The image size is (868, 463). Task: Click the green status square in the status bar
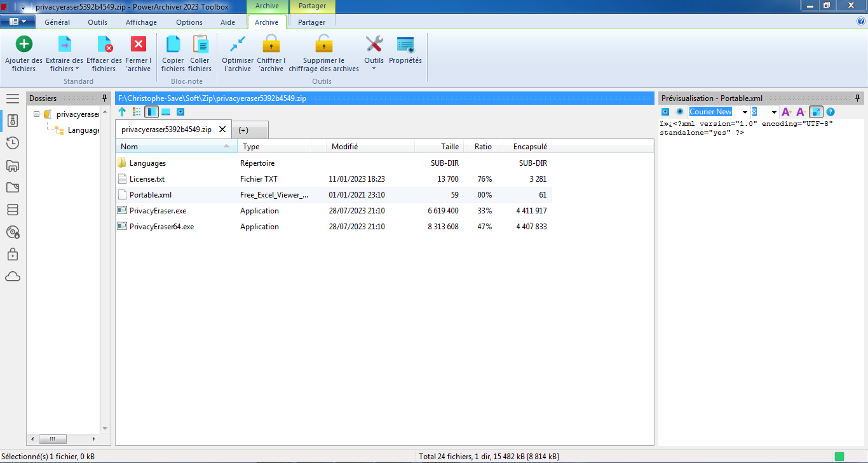(x=839, y=457)
